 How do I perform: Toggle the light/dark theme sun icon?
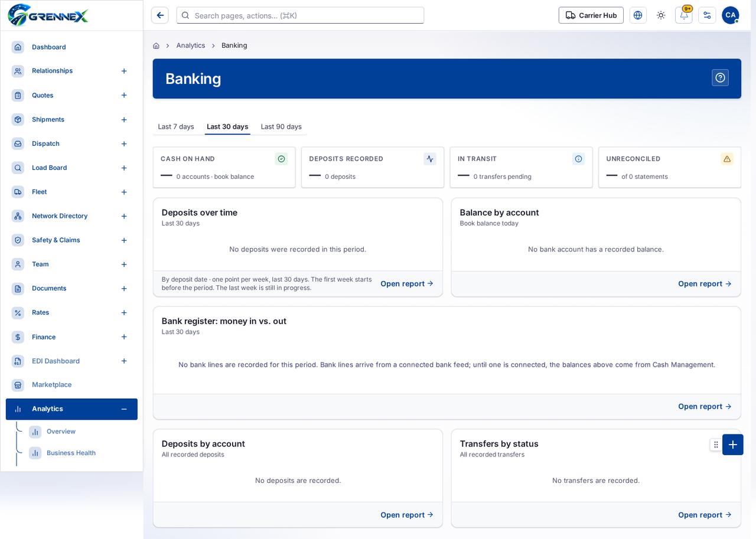661,15
